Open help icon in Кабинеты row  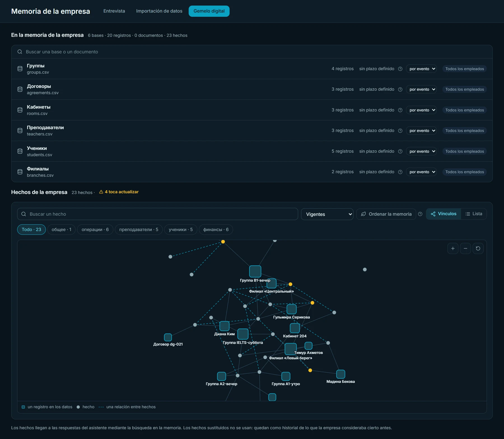pyautogui.click(x=400, y=110)
